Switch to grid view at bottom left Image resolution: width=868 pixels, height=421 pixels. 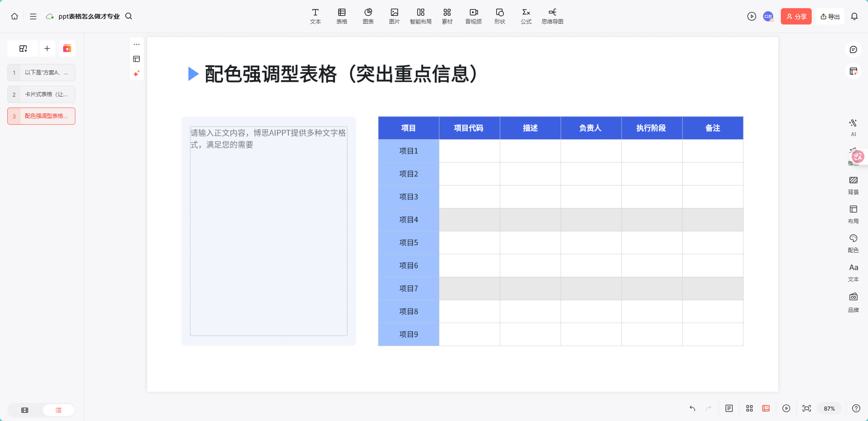tap(24, 410)
